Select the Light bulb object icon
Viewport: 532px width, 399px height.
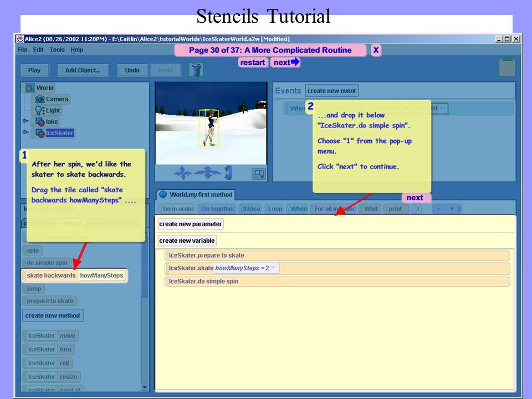39,110
